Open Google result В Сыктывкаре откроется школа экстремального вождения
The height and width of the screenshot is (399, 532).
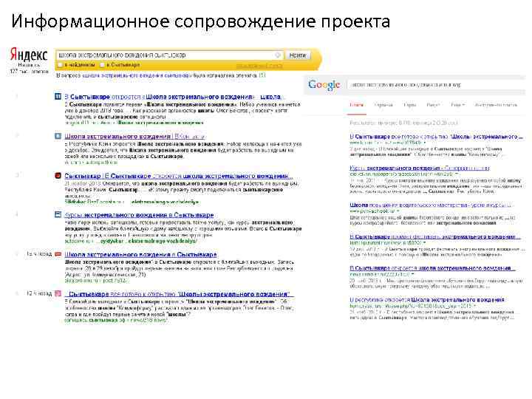tap(432, 267)
